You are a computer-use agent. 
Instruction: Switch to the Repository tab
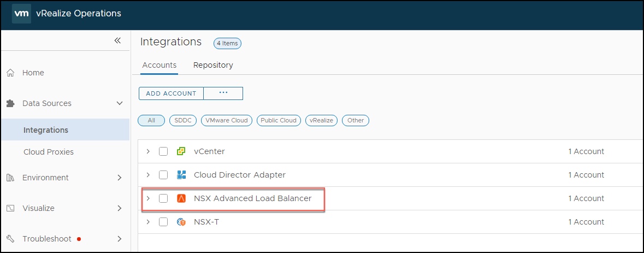click(213, 66)
